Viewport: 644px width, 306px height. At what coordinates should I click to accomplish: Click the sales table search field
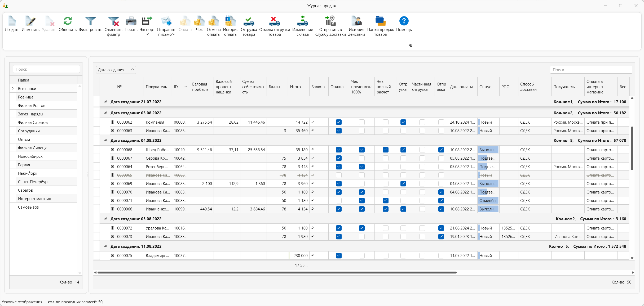(591, 70)
